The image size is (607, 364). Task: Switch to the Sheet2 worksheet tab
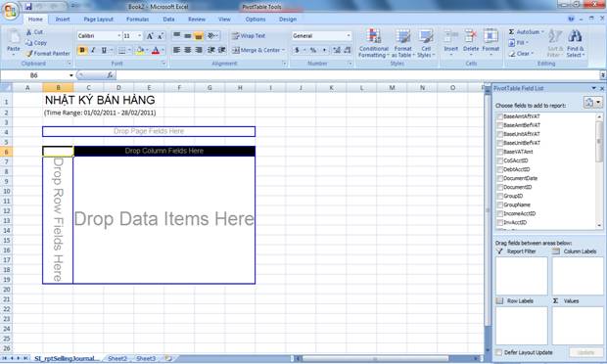coord(117,358)
